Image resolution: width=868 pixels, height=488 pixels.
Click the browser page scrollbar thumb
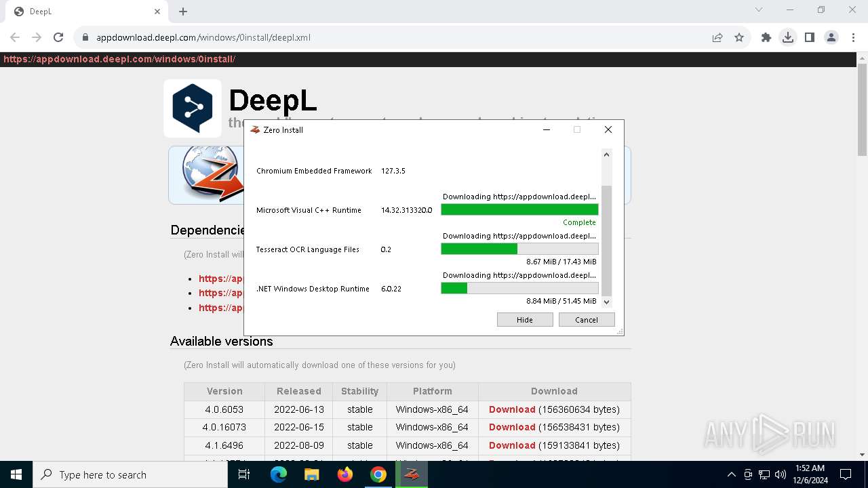[x=862, y=110]
